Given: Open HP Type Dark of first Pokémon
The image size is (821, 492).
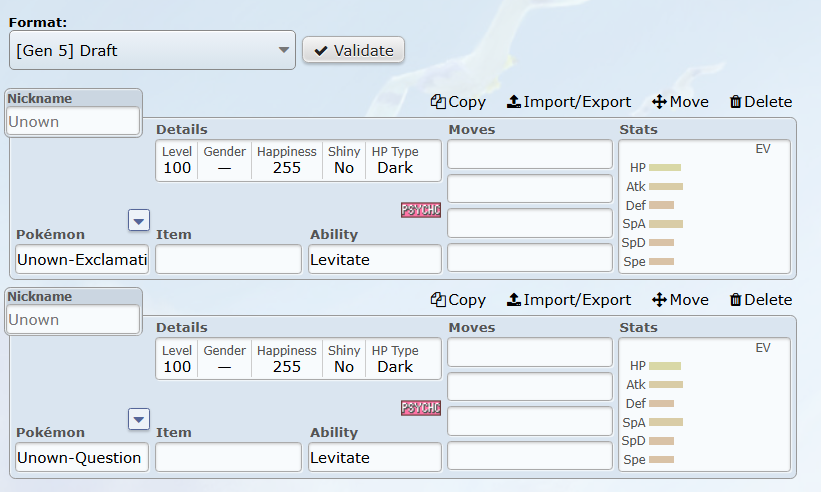Looking at the screenshot, I should point(395,161).
